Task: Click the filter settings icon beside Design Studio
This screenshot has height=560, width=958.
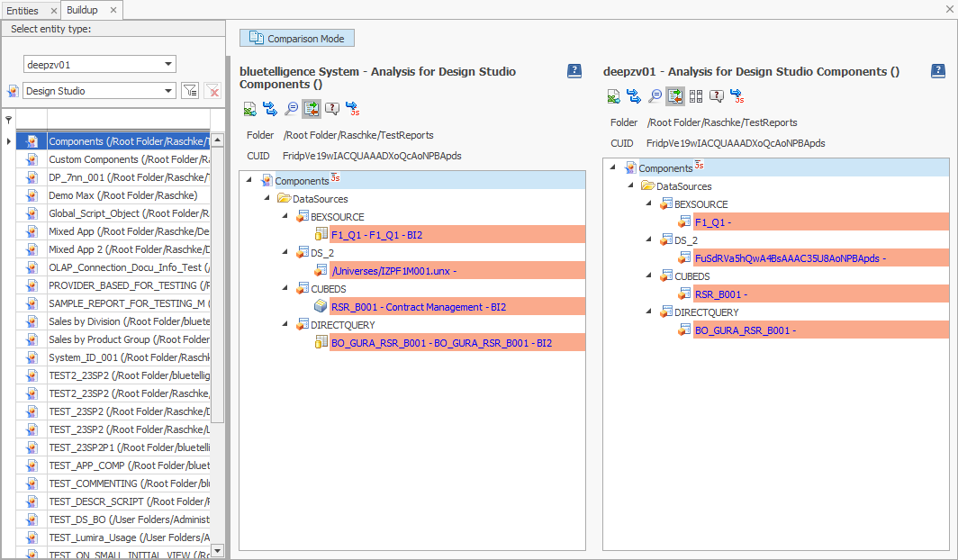Action: pos(190,91)
